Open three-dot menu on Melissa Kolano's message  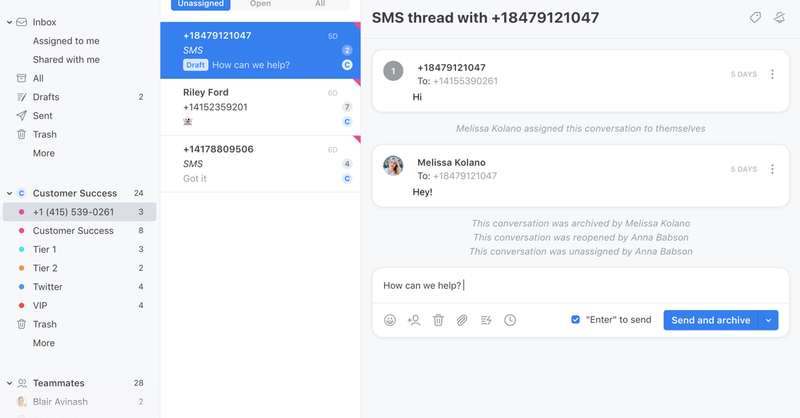click(x=772, y=169)
